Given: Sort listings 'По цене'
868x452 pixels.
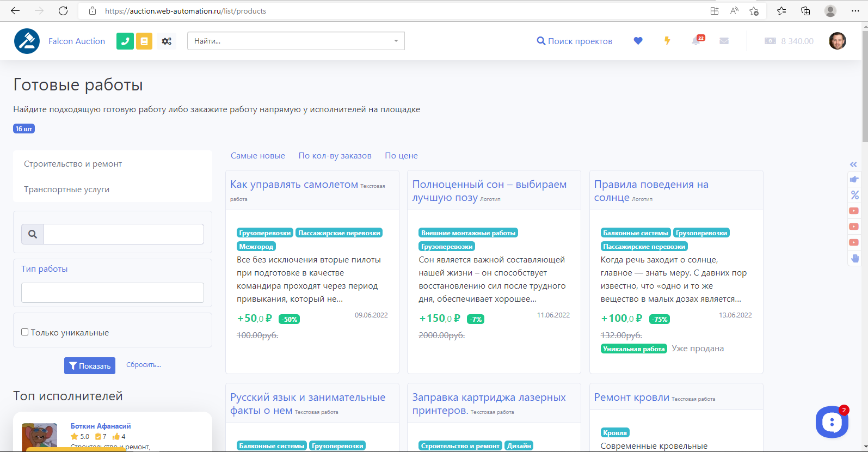Looking at the screenshot, I should (401, 156).
